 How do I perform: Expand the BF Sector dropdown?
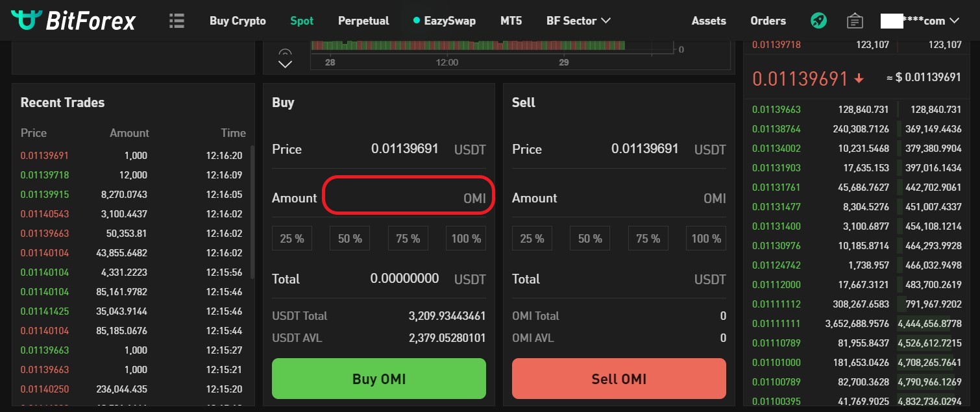pyautogui.click(x=578, y=21)
